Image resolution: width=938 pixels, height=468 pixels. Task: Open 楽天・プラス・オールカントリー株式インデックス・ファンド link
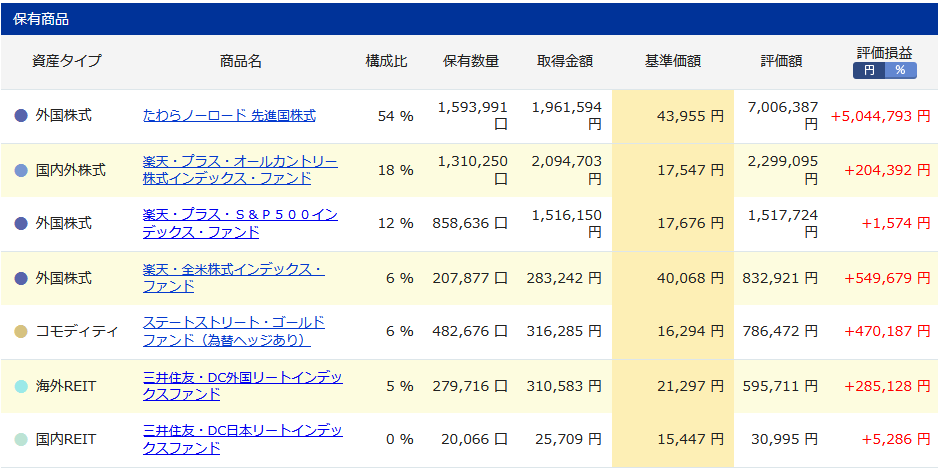coord(240,170)
